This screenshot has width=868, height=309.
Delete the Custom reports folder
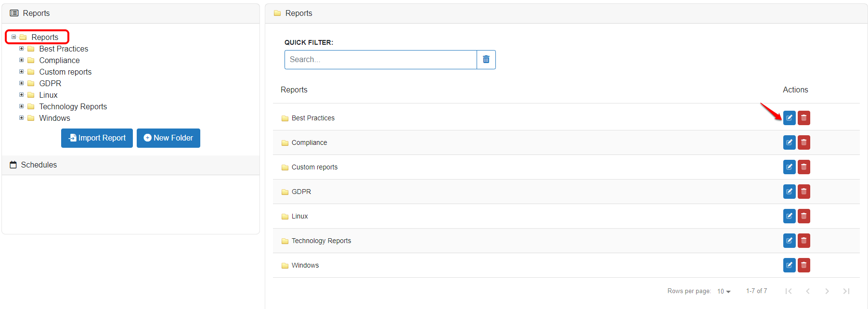pos(803,167)
